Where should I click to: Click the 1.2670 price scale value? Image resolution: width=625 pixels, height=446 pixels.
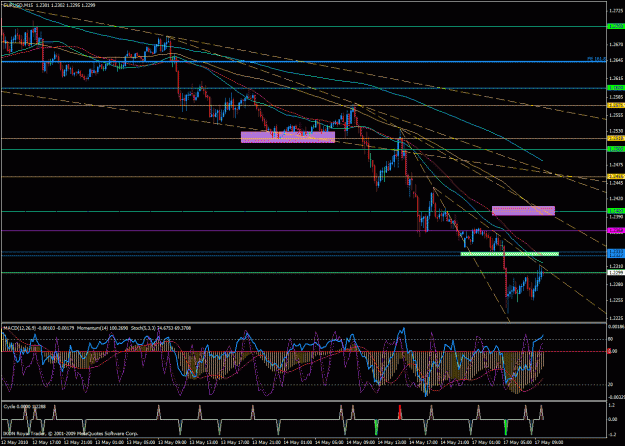point(614,44)
